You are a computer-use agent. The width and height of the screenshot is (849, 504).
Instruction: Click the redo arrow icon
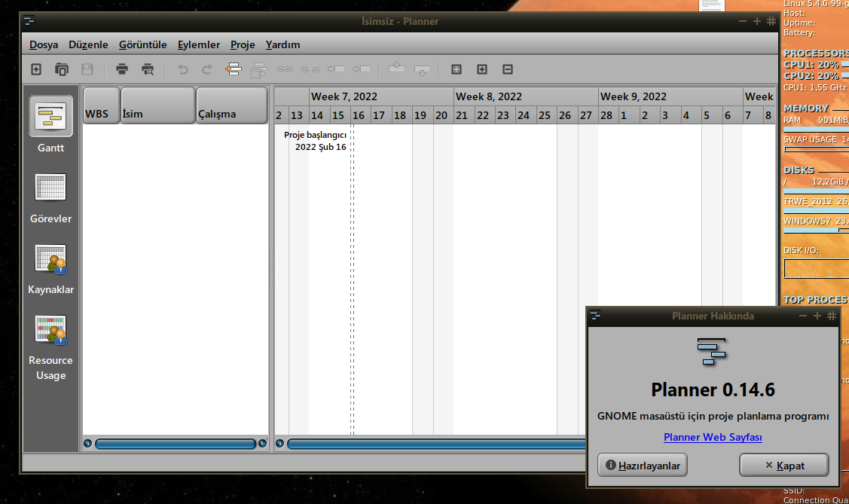point(207,69)
